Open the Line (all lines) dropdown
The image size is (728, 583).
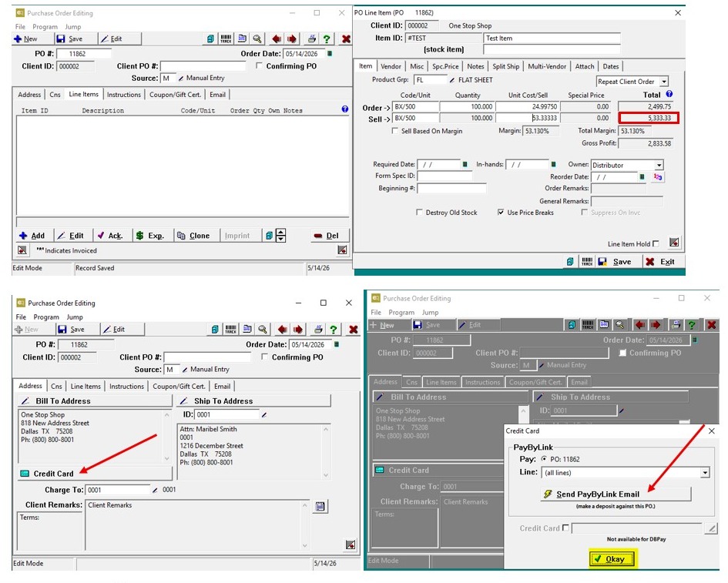click(x=705, y=473)
